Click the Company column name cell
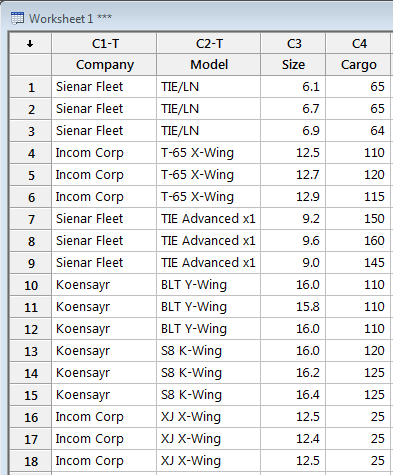The height and width of the screenshot is (475, 393). click(104, 65)
